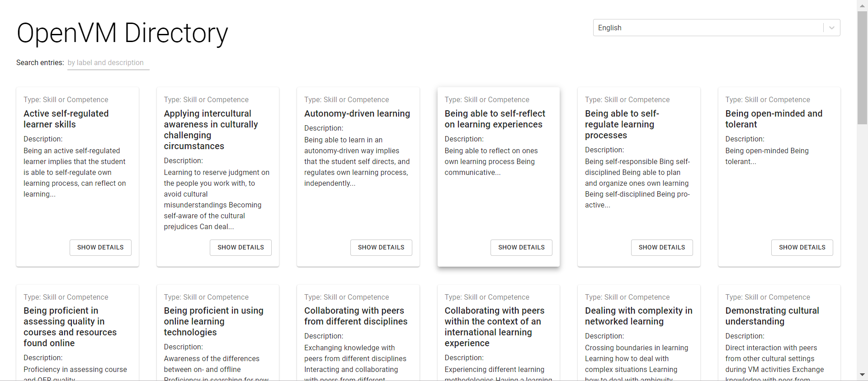
Task: Show details for Autonomy-driven learning
Action: pyautogui.click(x=381, y=247)
